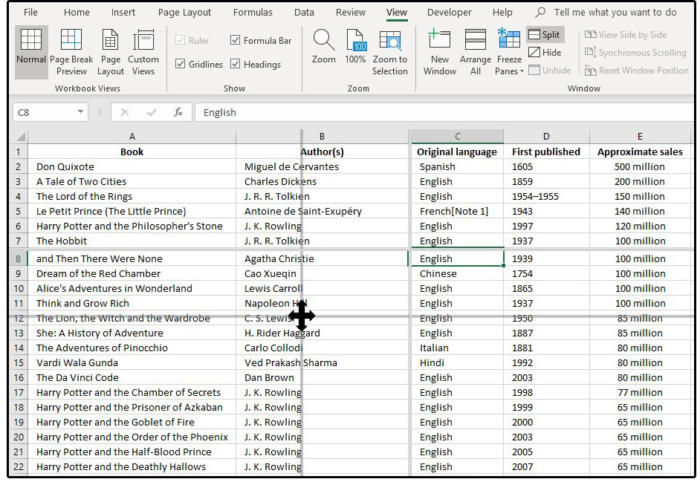The height and width of the screenshot is (482, 700).
Task: Click the Tell me search lightbulb
Action: tap(540, 12)
